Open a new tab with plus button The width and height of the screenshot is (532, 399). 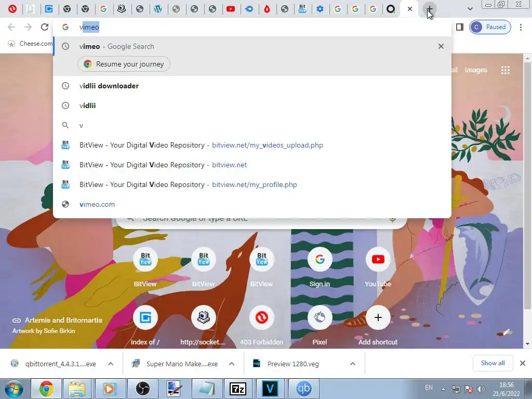tap(429, 9)
